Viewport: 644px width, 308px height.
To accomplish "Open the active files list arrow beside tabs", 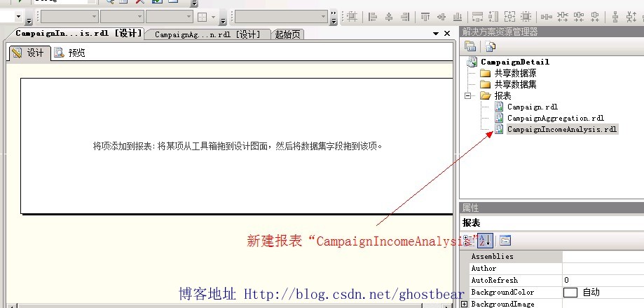I will pos(436,34).
